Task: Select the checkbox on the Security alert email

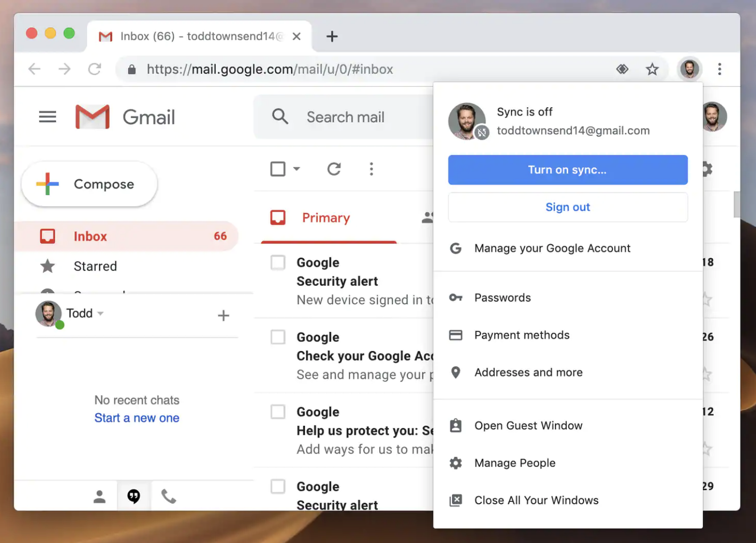Action: [278, 263]
